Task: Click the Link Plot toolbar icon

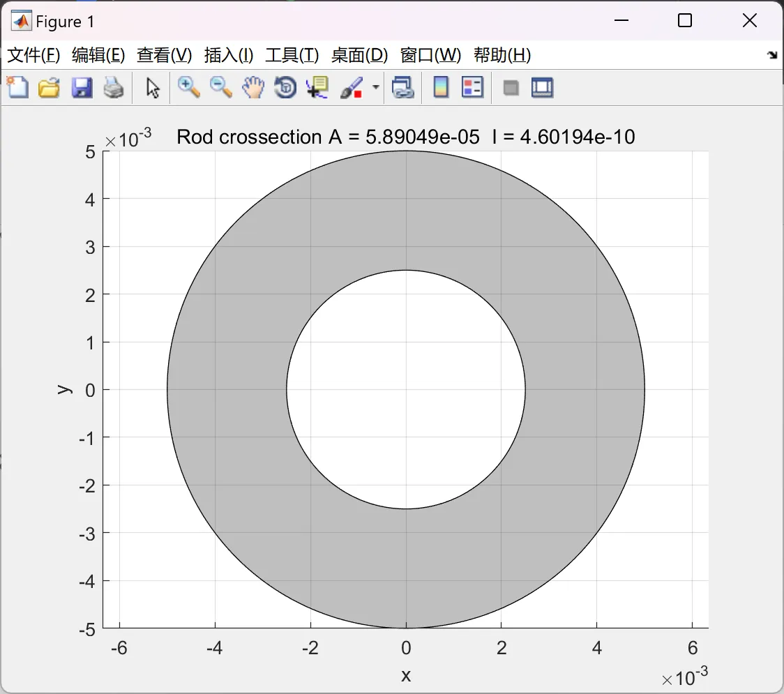Action: click(403, 87)
